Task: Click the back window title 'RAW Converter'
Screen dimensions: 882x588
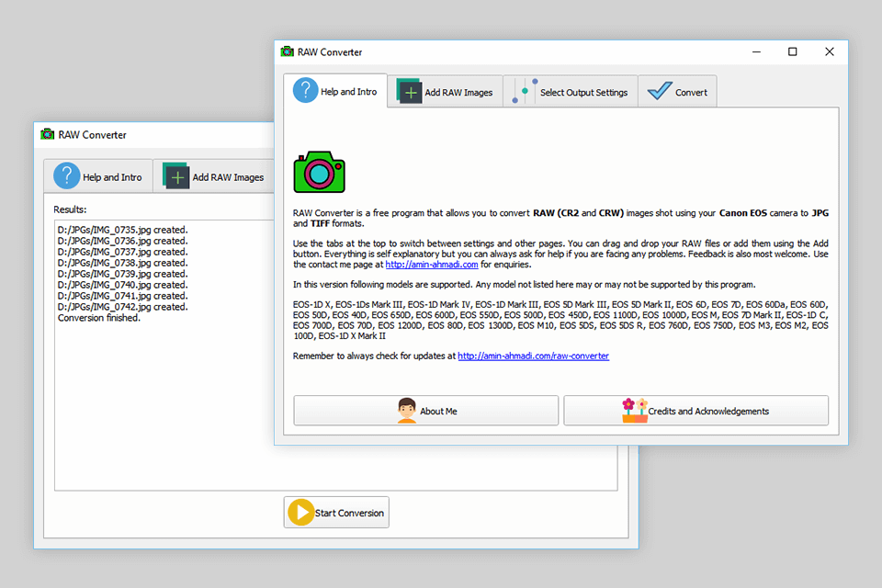Action: tap(92, 135)
